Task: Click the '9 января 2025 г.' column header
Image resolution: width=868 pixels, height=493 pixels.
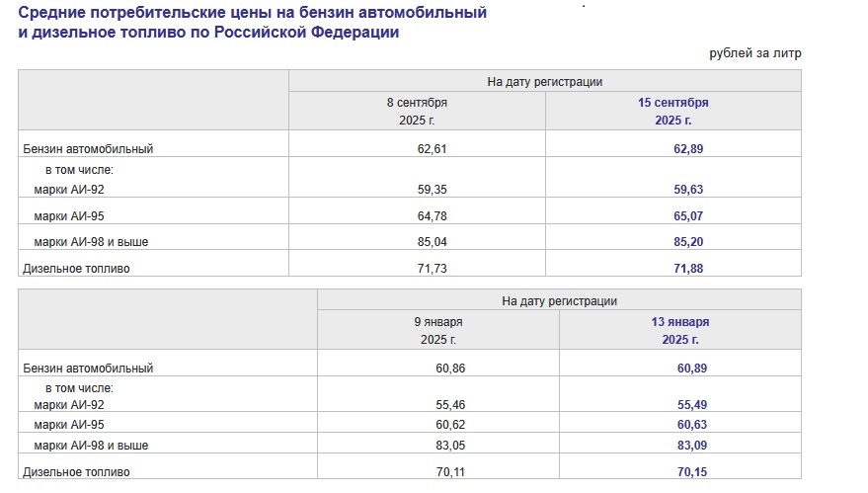Action: click(x=438, y=330)
